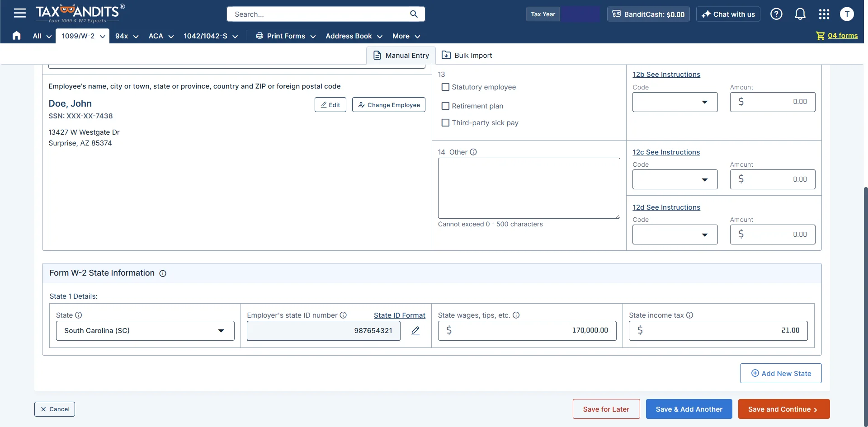Enable the Retirement plan checkbox
The height and width of the screenshot is (427, 868).
[x=445, y=106]
